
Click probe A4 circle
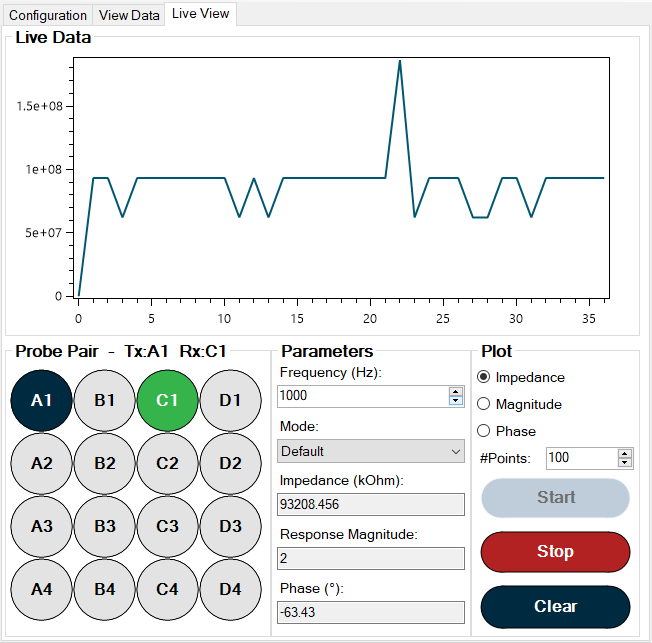coord(41,589)
